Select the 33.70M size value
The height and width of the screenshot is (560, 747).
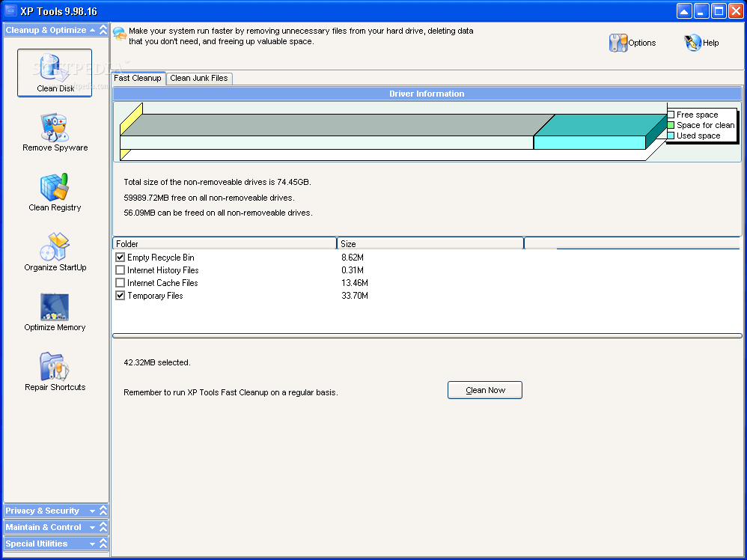point(355,296)
